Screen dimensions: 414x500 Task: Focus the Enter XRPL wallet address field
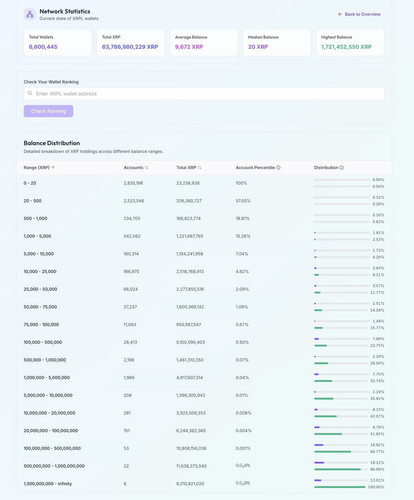pyautogui.click(x=204, y=94)
